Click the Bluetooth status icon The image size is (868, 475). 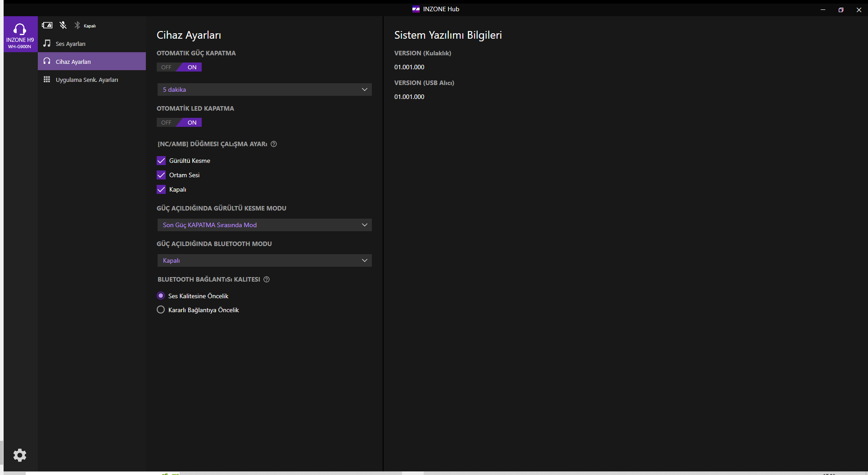coord(77,25)
